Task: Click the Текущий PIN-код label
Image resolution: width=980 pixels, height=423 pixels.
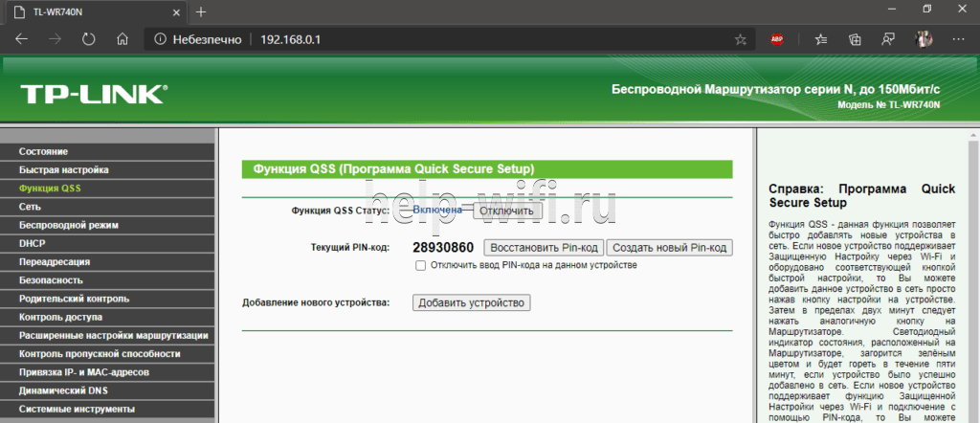Action: [x=350, y=248]
